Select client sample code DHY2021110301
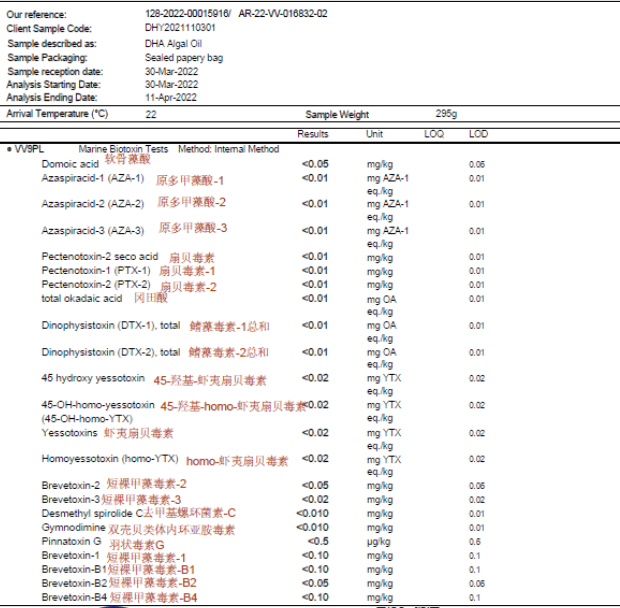This screenshot has width=620, height=608. tap(180, 28)
